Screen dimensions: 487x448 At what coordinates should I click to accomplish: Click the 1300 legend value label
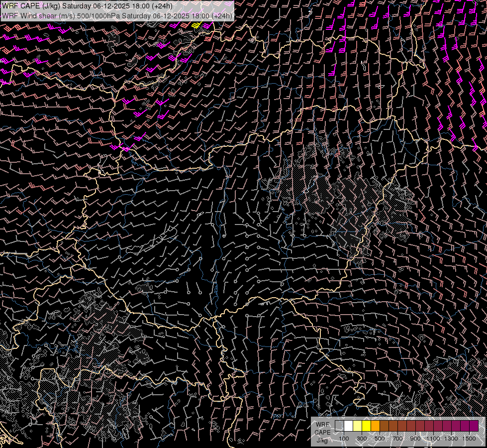click(451, 439)
